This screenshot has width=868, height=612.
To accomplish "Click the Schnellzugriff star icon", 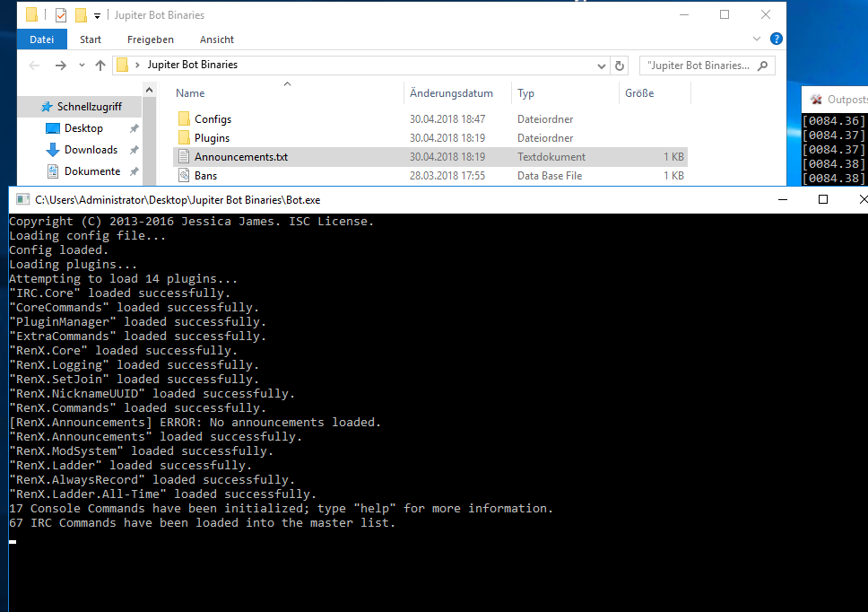I will point(47,107).
